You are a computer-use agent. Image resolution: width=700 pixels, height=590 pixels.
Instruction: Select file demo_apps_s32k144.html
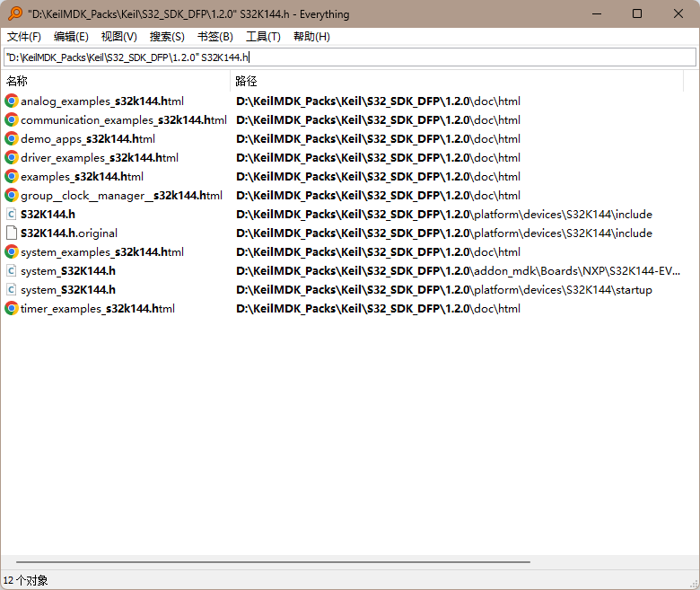tap(88, 139)
